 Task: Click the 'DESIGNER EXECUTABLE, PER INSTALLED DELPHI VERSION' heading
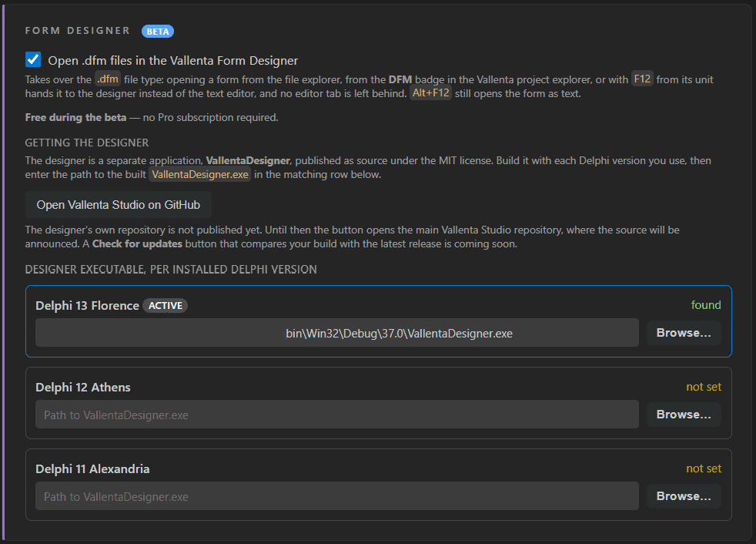(171, 270)
